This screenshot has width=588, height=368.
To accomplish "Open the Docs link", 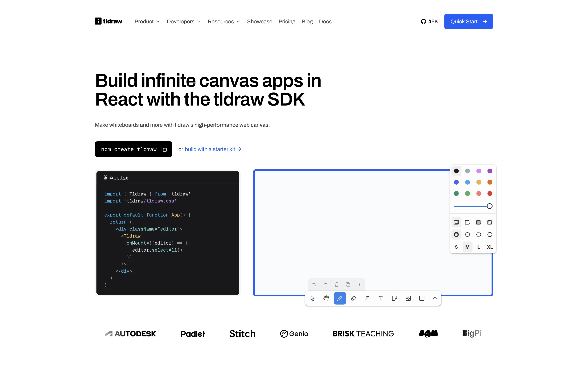I will click(x=325, y=21).
